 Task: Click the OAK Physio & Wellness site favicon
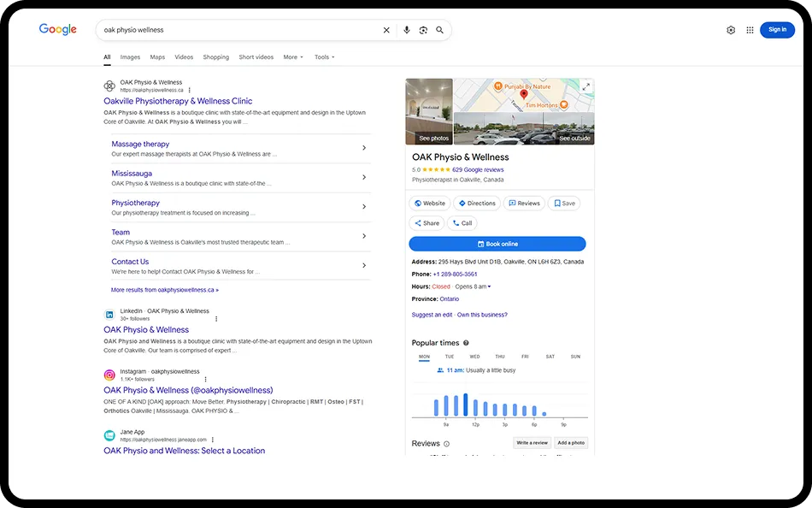click(109, 86)
